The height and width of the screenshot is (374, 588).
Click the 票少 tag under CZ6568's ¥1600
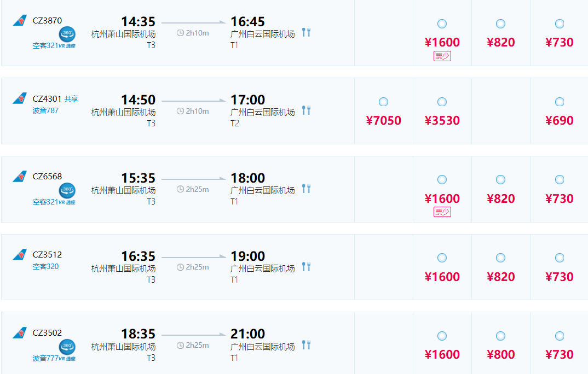click(x=442, y=212)
